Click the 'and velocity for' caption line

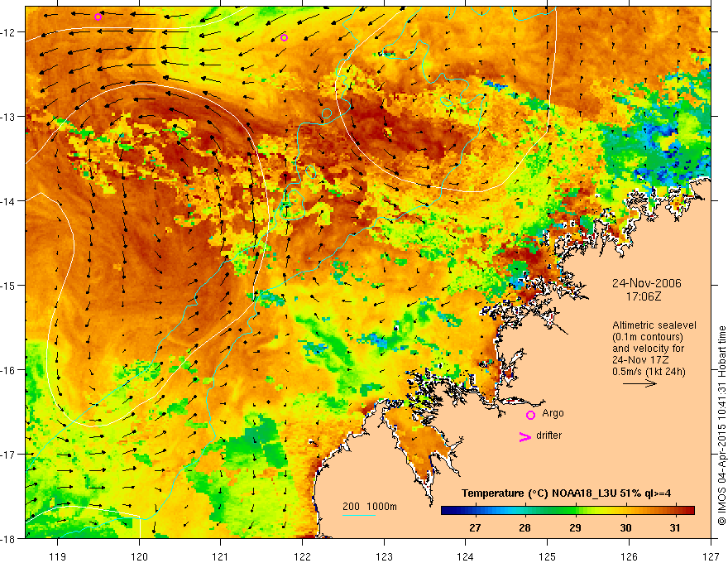tap(648, 349)
